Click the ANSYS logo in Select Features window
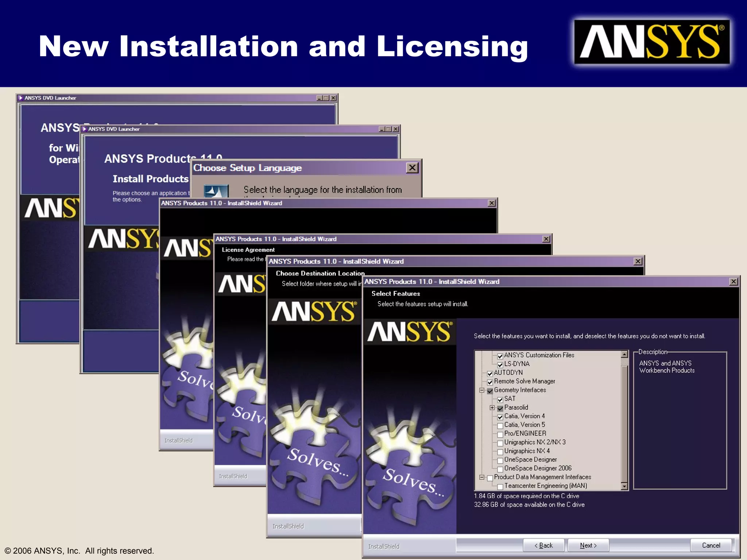 pos(410,332)
